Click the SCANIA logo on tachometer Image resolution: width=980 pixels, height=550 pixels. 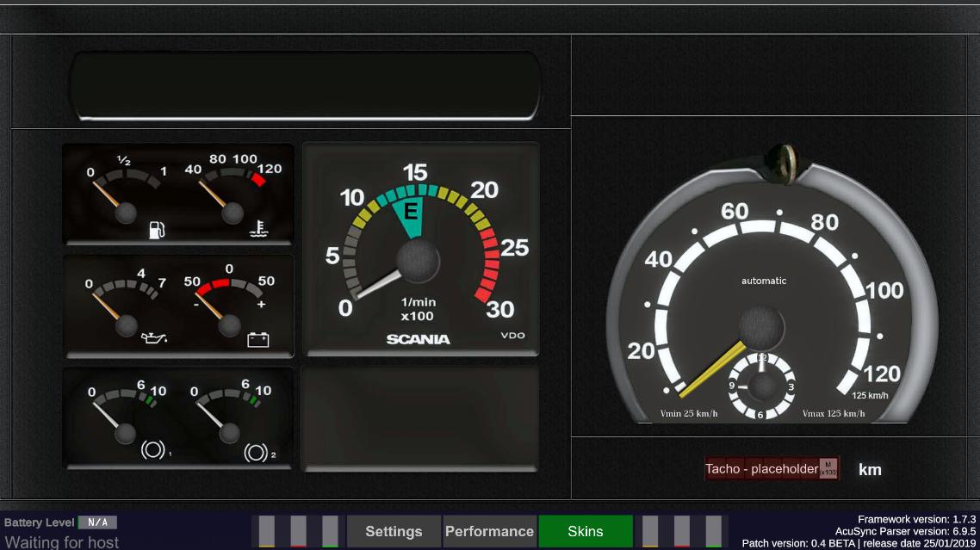(x=418, y=339)
